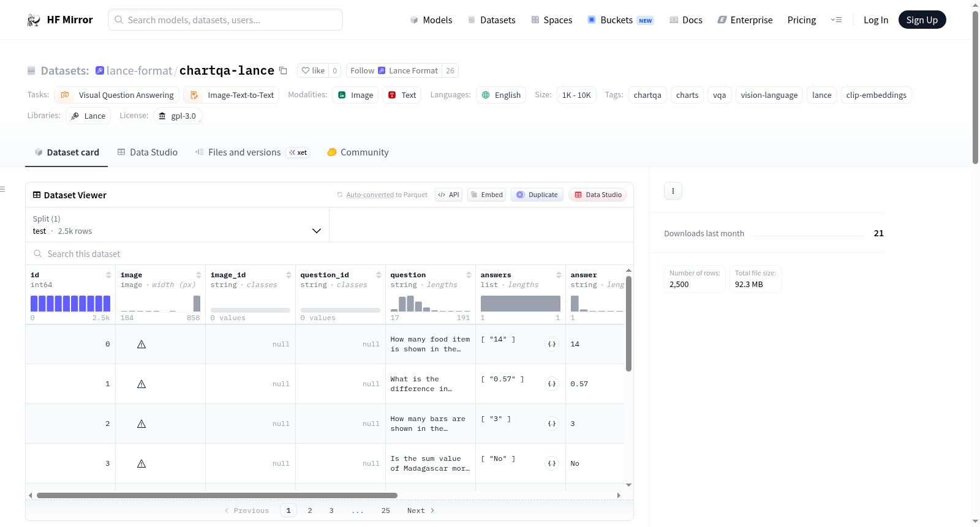Open Buckets in the top navigation
This screenshot has width=980, height=527.
(620, 20)
